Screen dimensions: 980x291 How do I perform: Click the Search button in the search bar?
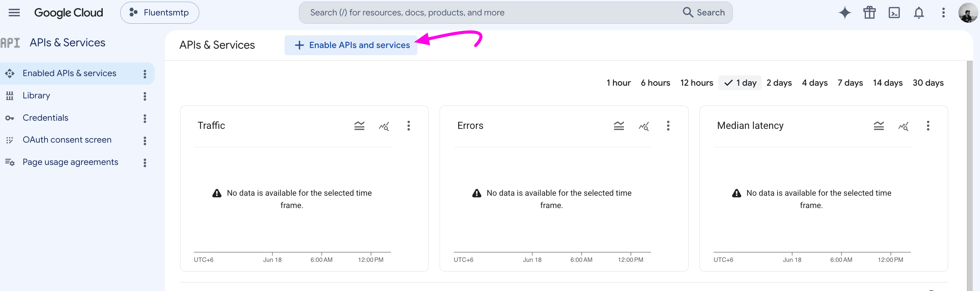(x=704, y=13)
